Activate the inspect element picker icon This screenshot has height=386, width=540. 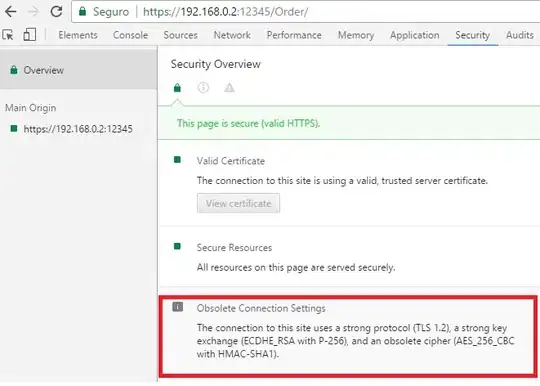click(x=8, y=35)
